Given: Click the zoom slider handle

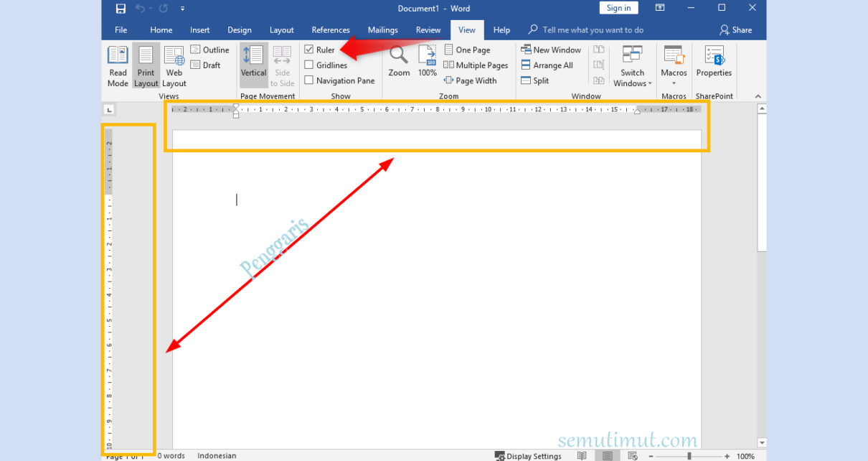Looking at the screenshot, I should coord(689,456).
